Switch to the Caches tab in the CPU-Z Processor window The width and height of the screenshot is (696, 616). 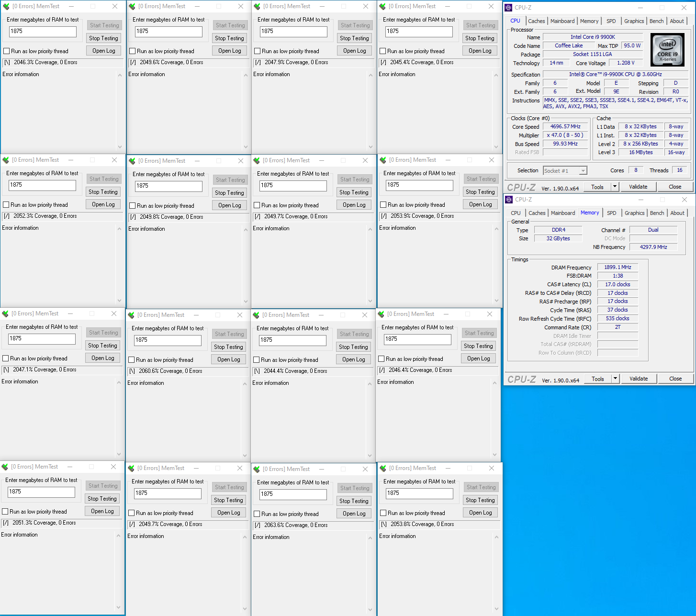pyautogui.click(x=537, y=21)
